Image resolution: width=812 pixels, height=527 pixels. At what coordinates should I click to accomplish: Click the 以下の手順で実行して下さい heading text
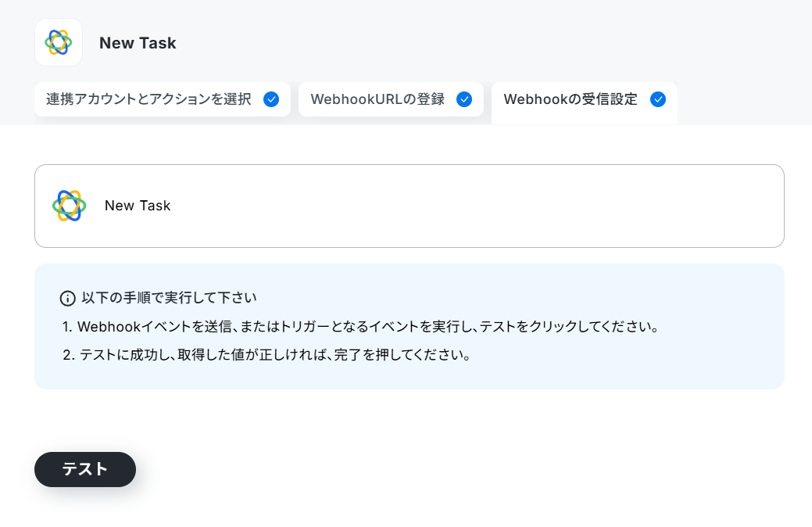pos(170,298)
